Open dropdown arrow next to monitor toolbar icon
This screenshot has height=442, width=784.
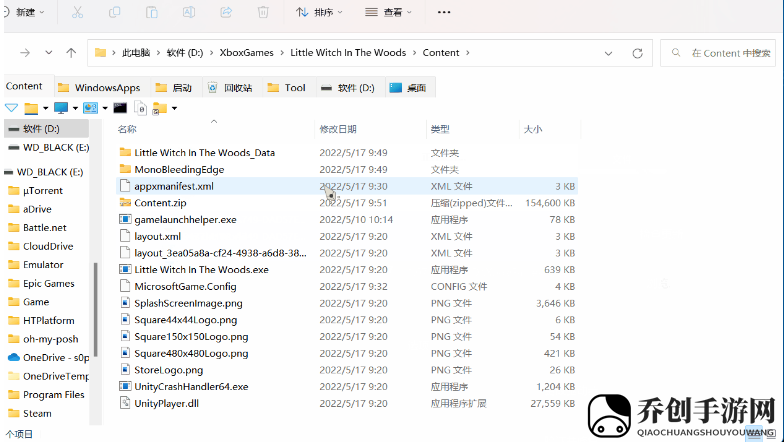click(75, 108)
